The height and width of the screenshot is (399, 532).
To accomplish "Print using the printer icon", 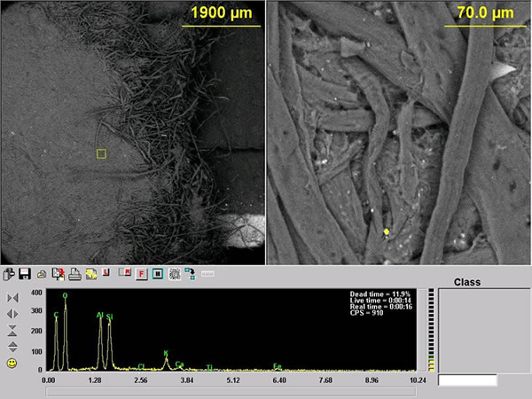I will [74, 274].
